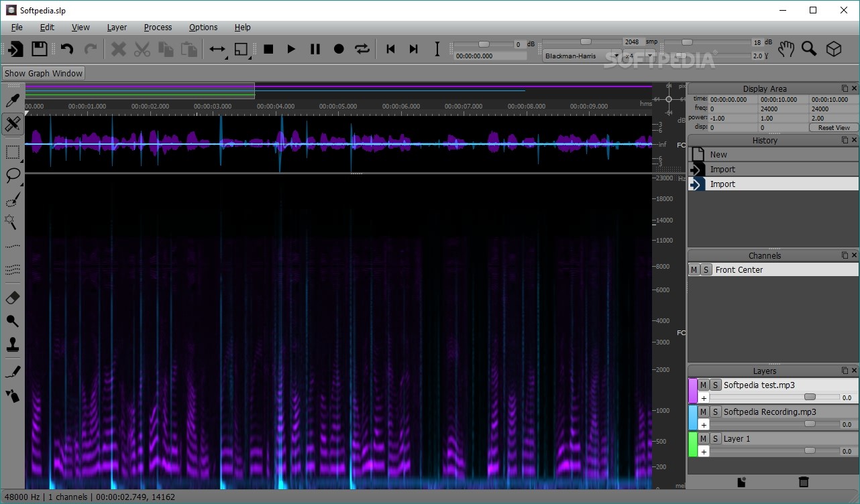Open the Process menu
The height and width of the screenshot is (504, 860).
(x=158, y=27)
